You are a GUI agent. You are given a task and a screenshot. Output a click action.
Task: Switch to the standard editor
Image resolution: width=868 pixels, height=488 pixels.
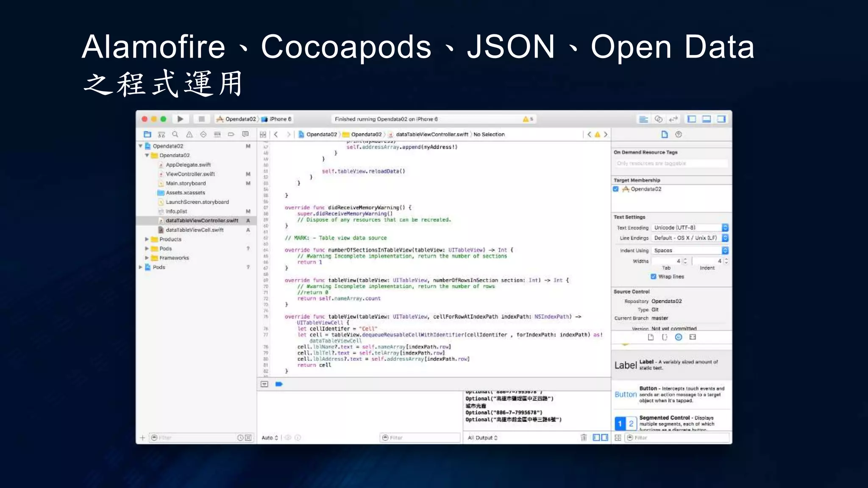643,119
